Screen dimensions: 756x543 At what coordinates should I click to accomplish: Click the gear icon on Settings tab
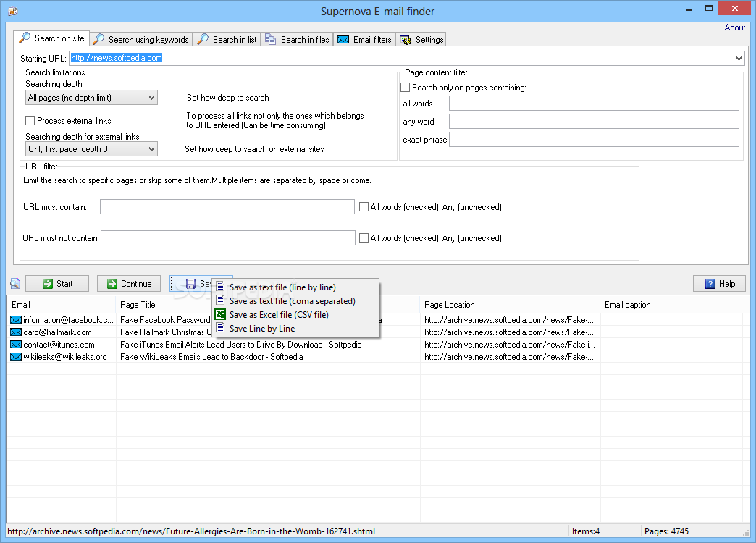pos(406,40)
